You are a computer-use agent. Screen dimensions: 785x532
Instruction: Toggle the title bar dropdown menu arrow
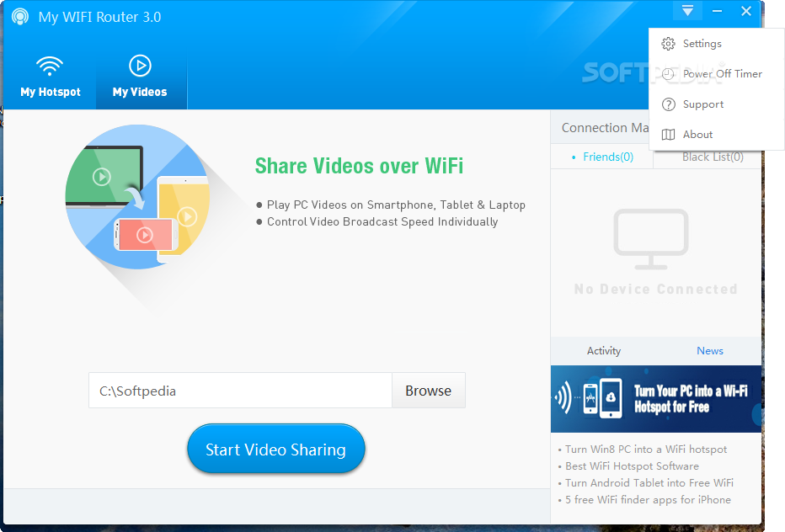[687, 10]
